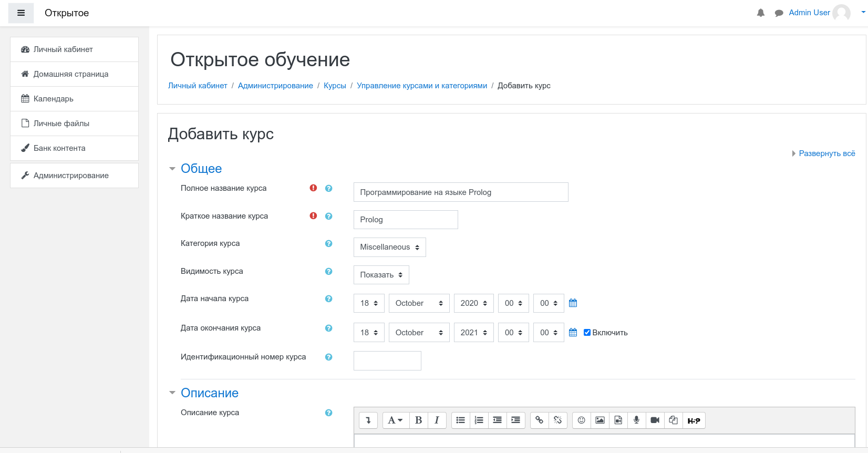Open the messages speech bubble icon
The width and height of the screenshot is (868, 453).
779,13
